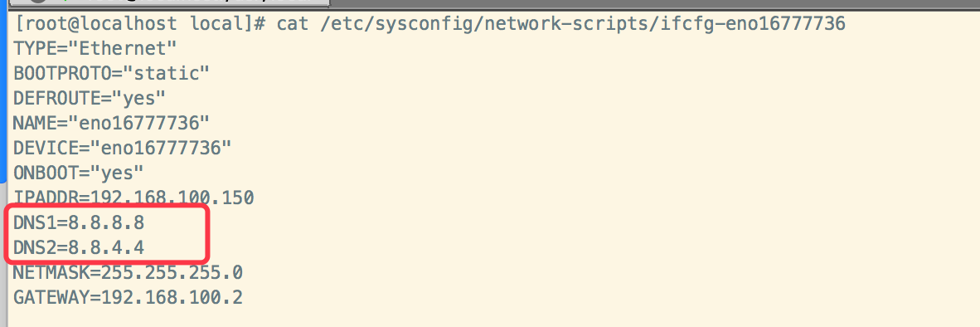The width and height of the screenshot is (980, 327).
Task: Click the close icon on the terminal tab
Action: click(x=39, y=2)
